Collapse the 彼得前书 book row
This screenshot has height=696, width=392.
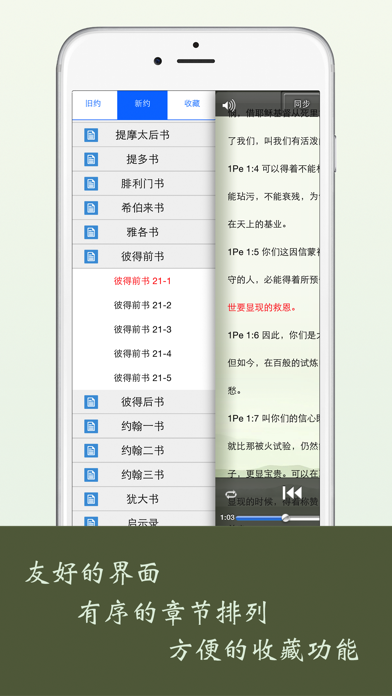coord(144,256)
